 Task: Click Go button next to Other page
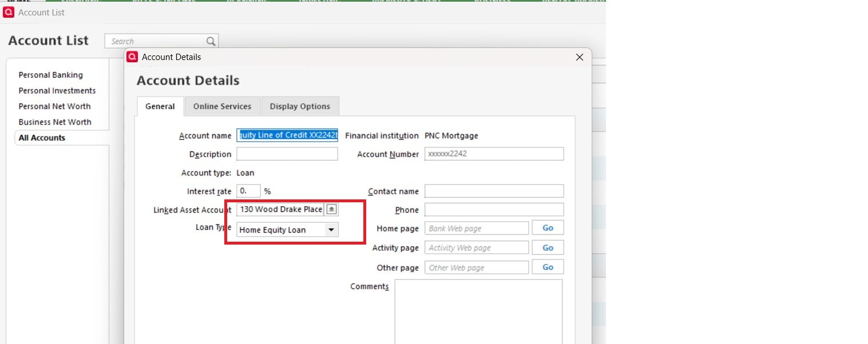point(548,267)
